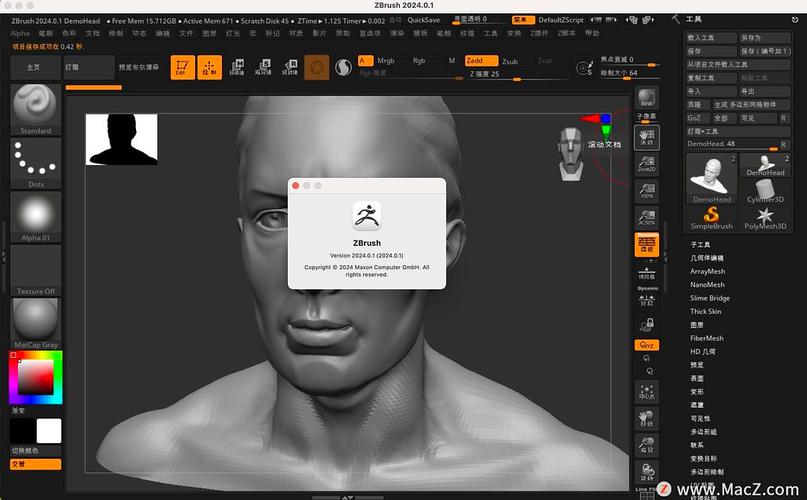The image size is (807, 500).
Task: Click the Zoom2D icon
Action: click(646, 164)
